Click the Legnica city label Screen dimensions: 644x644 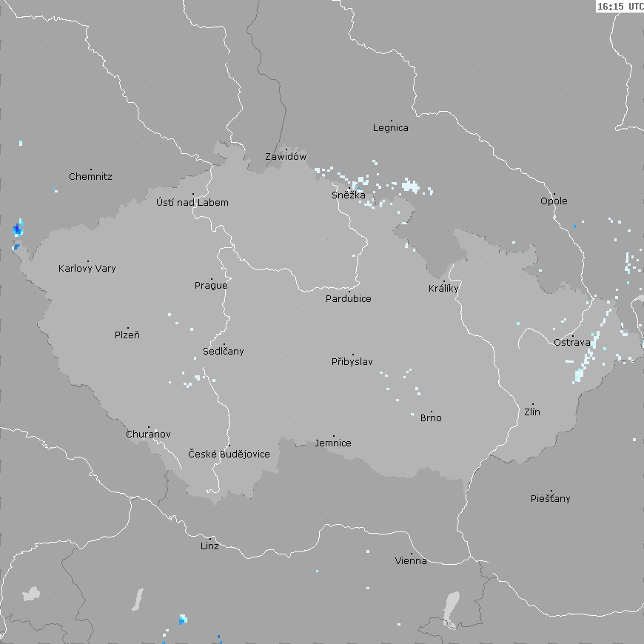pos(391,128)
